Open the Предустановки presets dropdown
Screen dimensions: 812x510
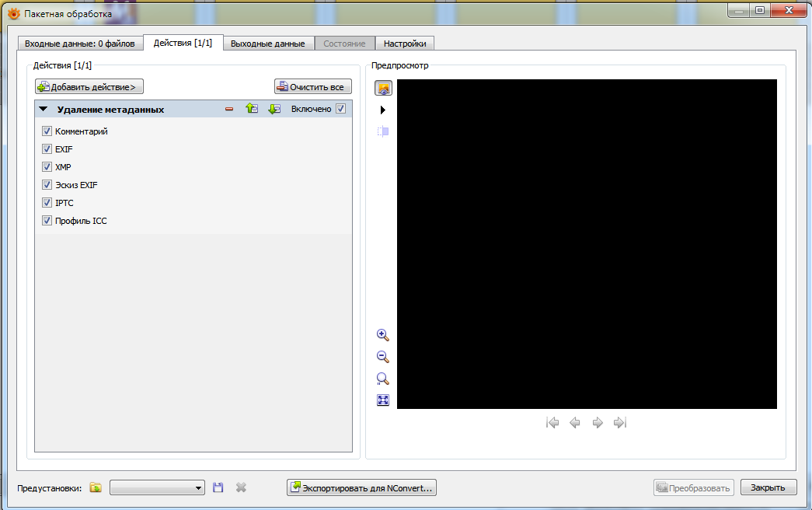[157, 487]
